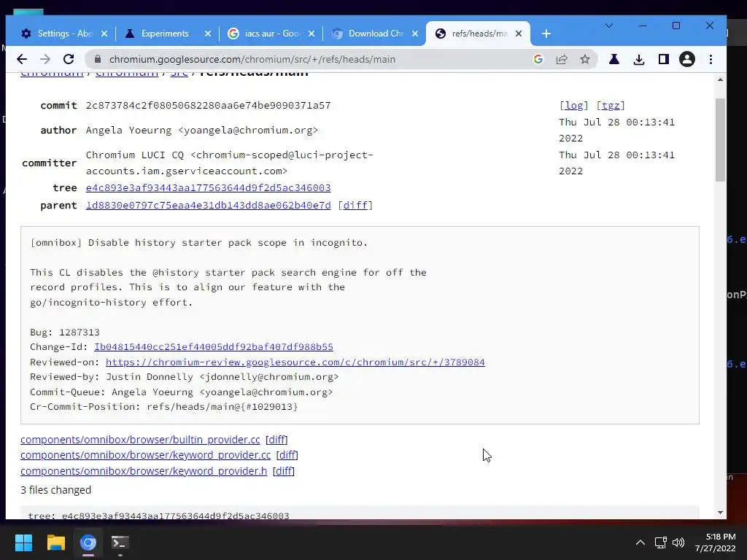Viewport: 747px width, 560px height.
Task: Toggle the side panel icon
Action: (663, 59)
